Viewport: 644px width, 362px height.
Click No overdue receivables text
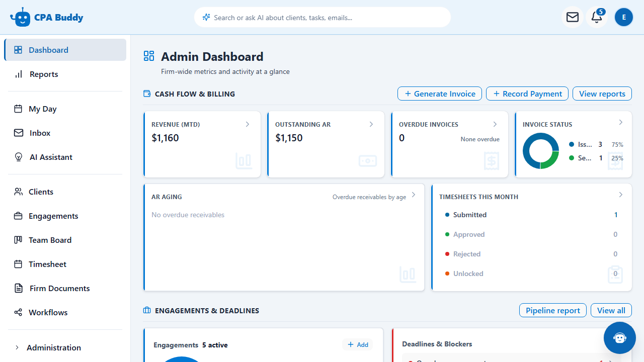188,215
